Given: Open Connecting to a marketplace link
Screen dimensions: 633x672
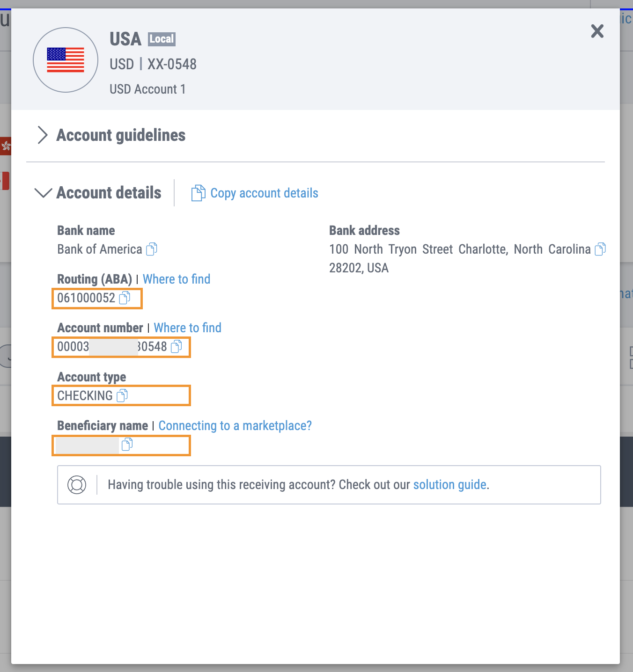Looking at the screenshot, I should 235,426.
